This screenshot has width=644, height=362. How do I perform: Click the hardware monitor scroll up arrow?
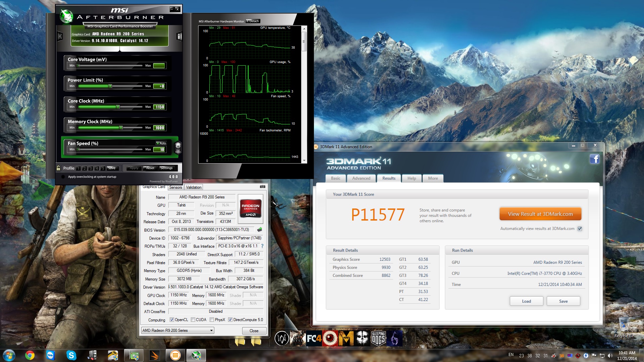pyautogui.click(x=304, y=29)
